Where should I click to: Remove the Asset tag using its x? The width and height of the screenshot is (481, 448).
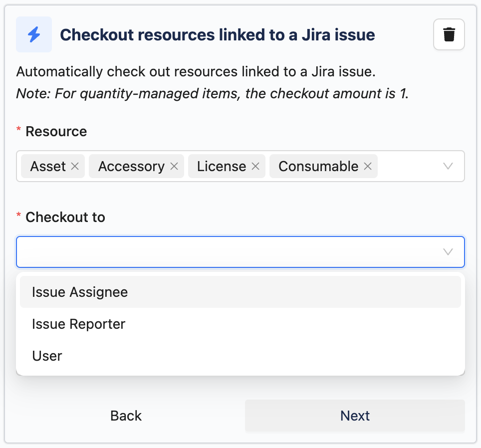click(75, 167)
